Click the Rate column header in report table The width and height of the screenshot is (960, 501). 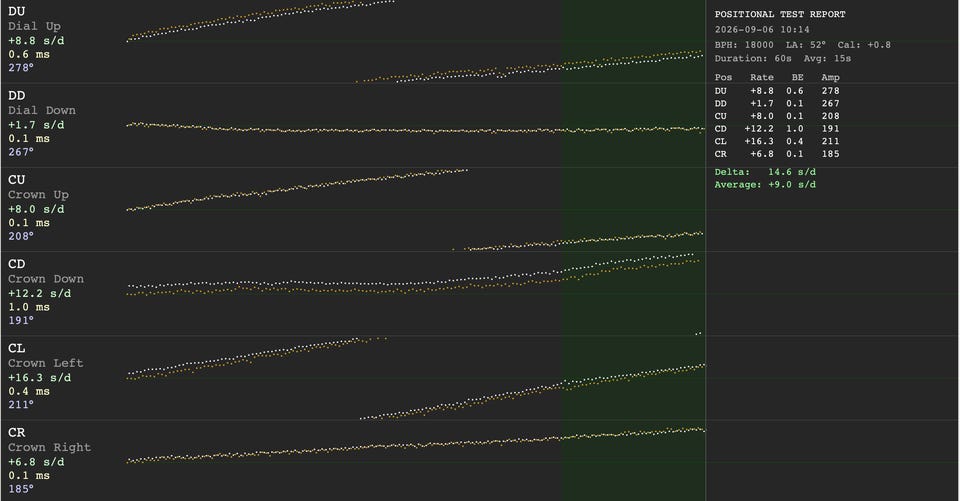point(762,77)
